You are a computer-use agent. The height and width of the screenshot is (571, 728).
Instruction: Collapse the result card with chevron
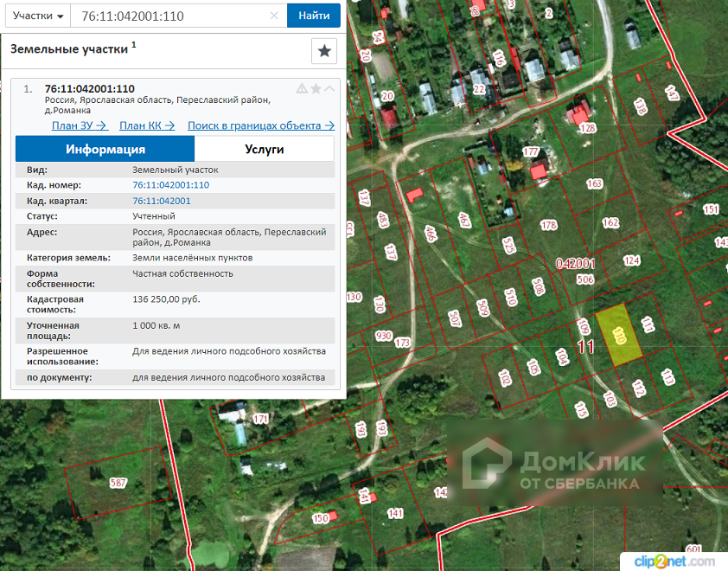tap(329, 88)
